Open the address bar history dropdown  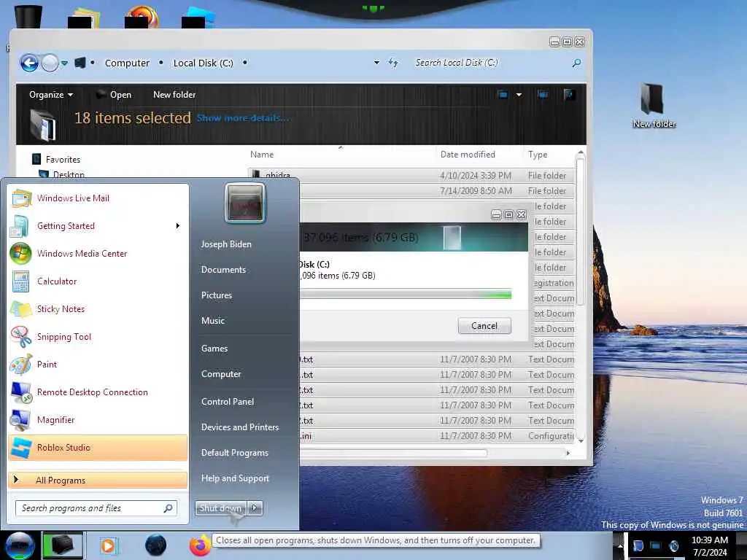point(377,63)
